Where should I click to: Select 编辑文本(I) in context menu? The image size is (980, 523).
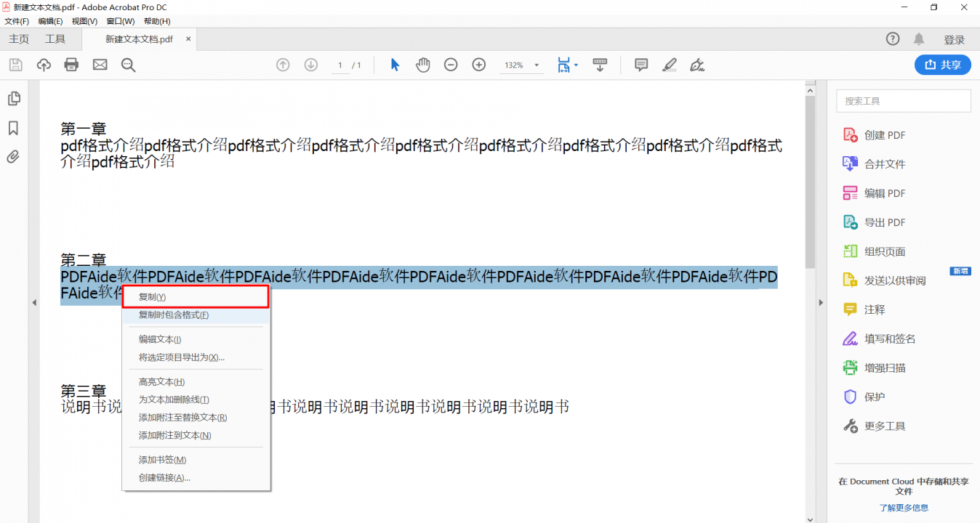[x=196, y=339]
